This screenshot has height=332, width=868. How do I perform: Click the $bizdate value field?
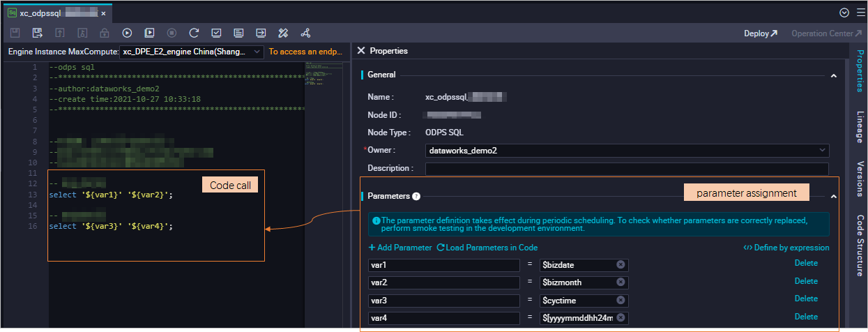(584, 265)
